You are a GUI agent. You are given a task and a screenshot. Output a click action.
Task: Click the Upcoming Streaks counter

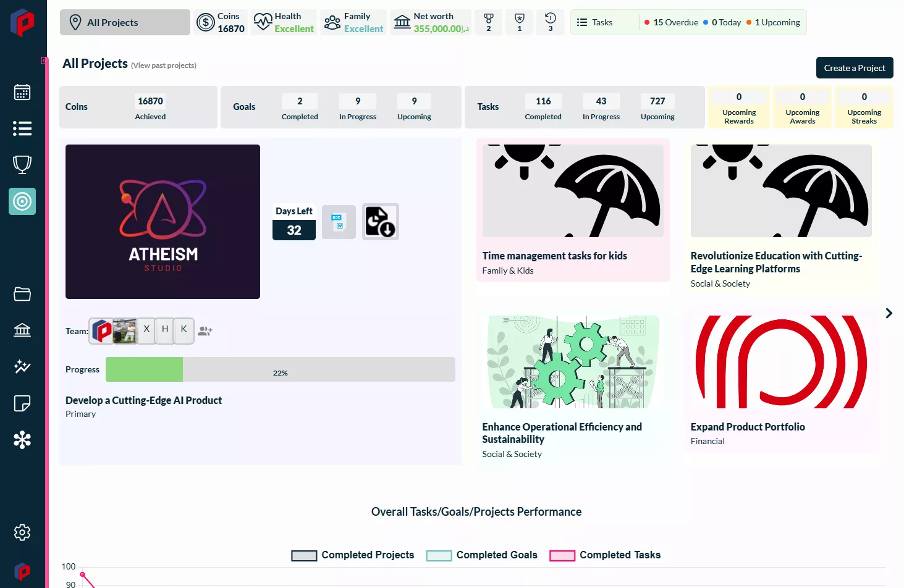click(864, 107)
